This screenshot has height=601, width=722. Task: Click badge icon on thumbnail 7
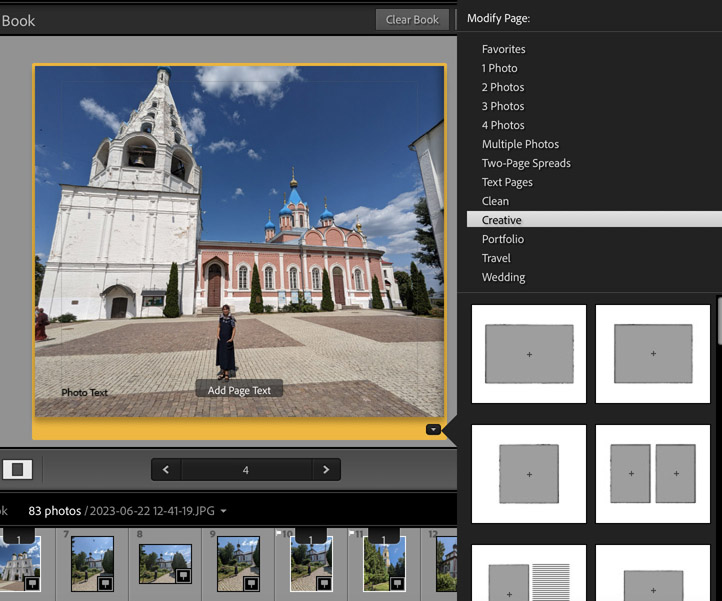[x=105, y=583]
